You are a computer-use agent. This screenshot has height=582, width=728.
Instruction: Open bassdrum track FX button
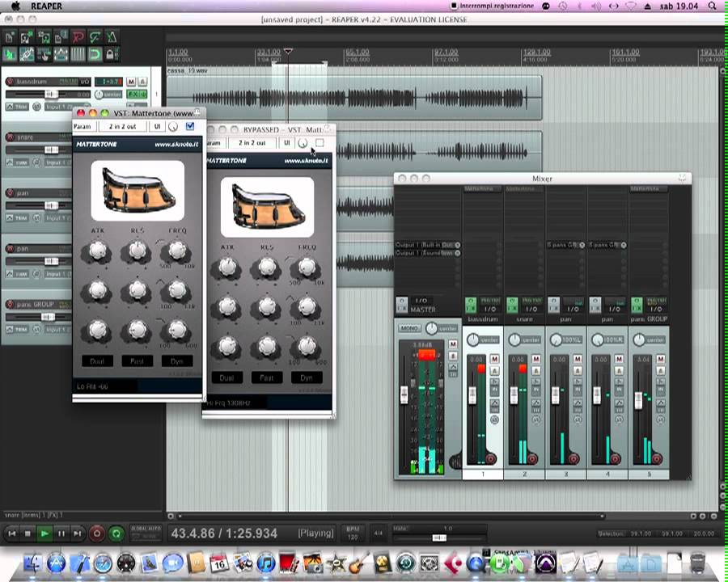[133, 95]
